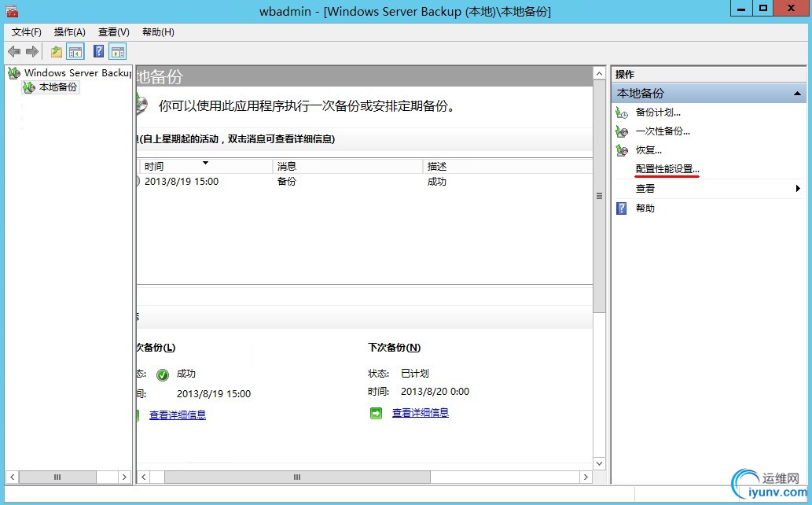Screen dimensions: 812x505
Task: Select Windows Server Backup root node
Action: click(78, 73)
